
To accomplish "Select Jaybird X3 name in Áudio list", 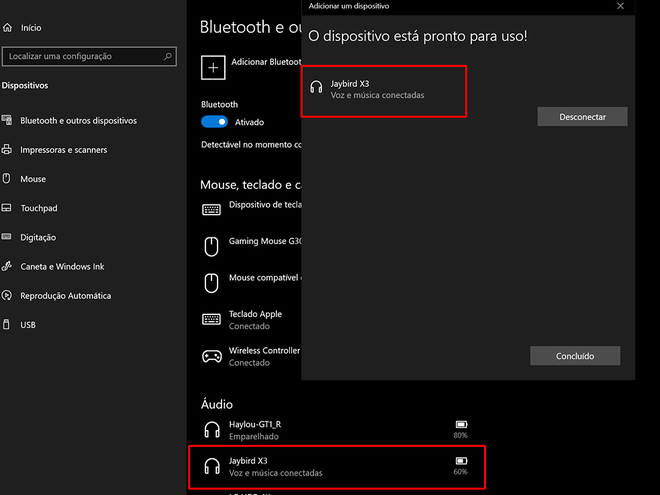I will pos(248,461).
